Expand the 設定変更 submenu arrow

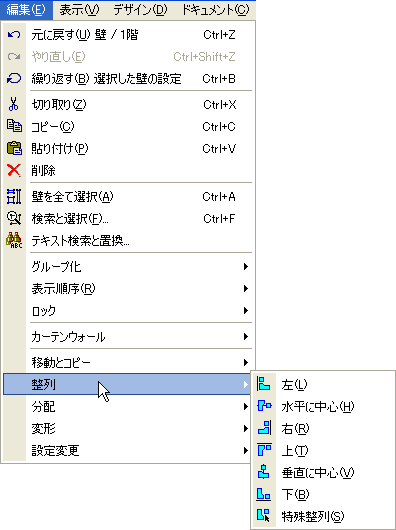coord(246,450)
